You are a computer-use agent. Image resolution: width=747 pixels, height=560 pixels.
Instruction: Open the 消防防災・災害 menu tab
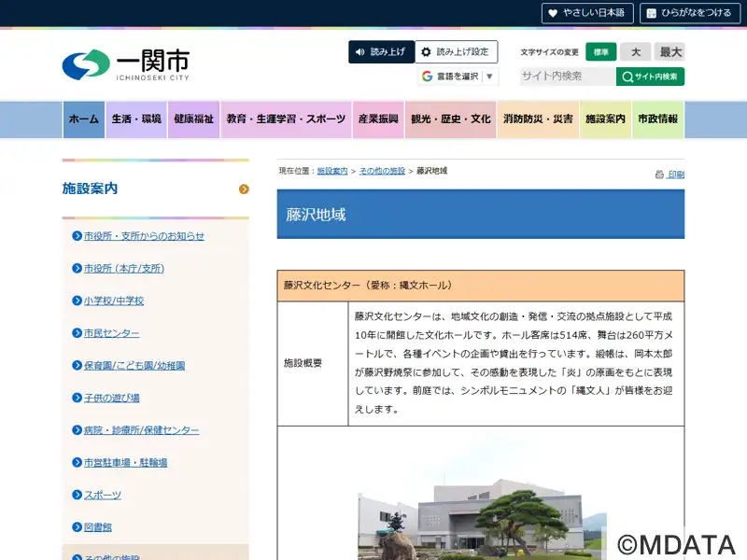538,119
